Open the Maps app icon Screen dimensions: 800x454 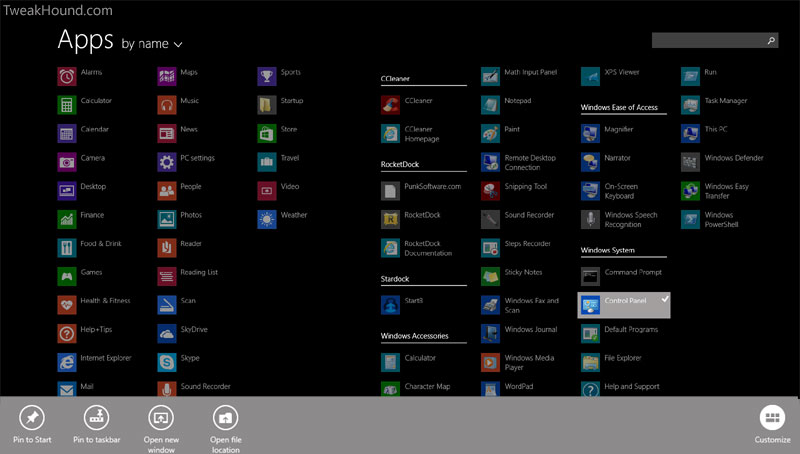tap(167, 77)
